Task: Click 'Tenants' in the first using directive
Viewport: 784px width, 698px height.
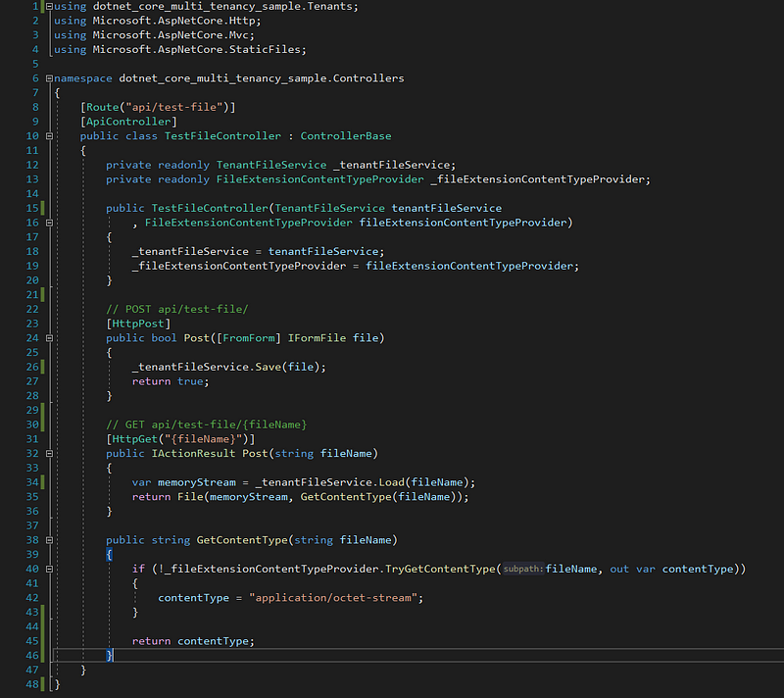Action: (330, 7)
